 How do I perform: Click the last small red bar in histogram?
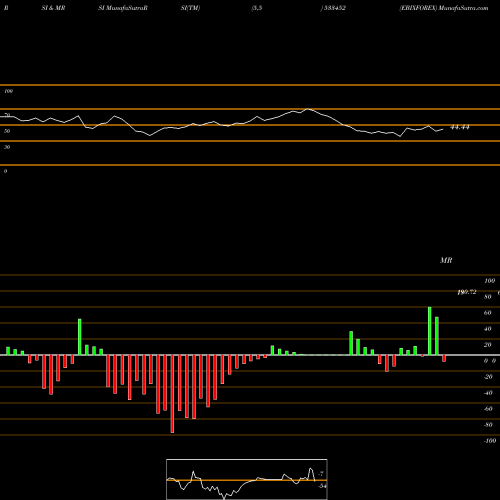444,358
